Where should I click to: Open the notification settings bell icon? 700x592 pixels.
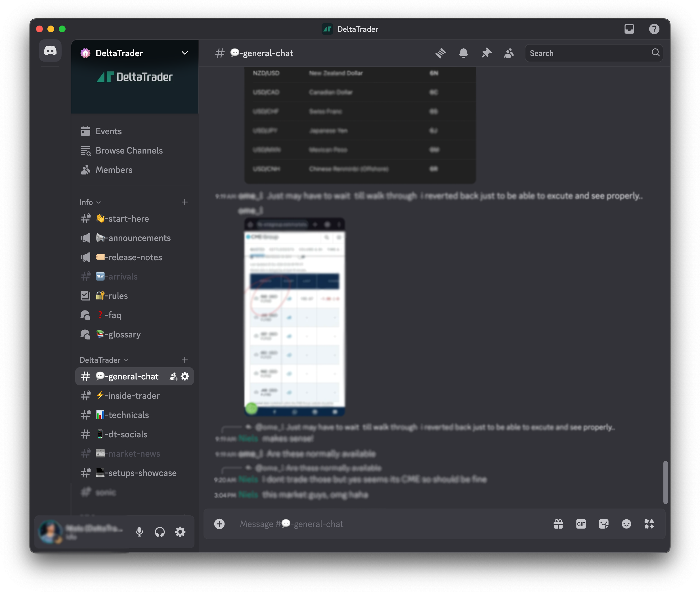(464, 53)
